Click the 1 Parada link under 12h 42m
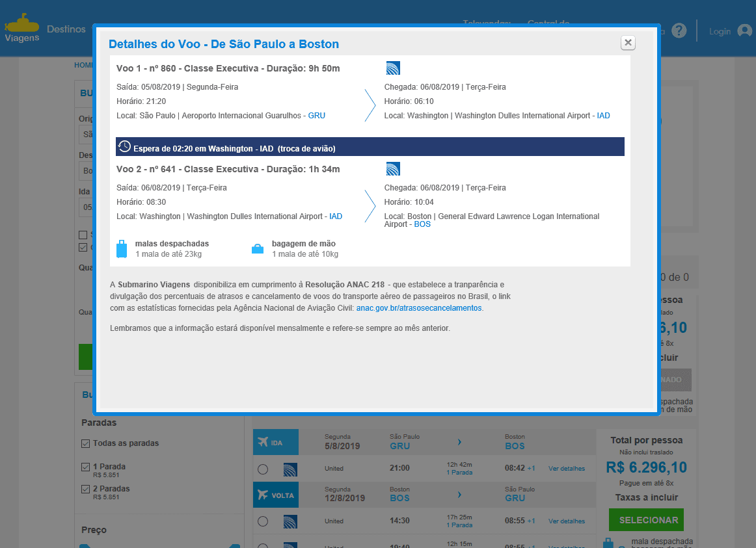Screen dimensions: 756x548 coord(459,473)
